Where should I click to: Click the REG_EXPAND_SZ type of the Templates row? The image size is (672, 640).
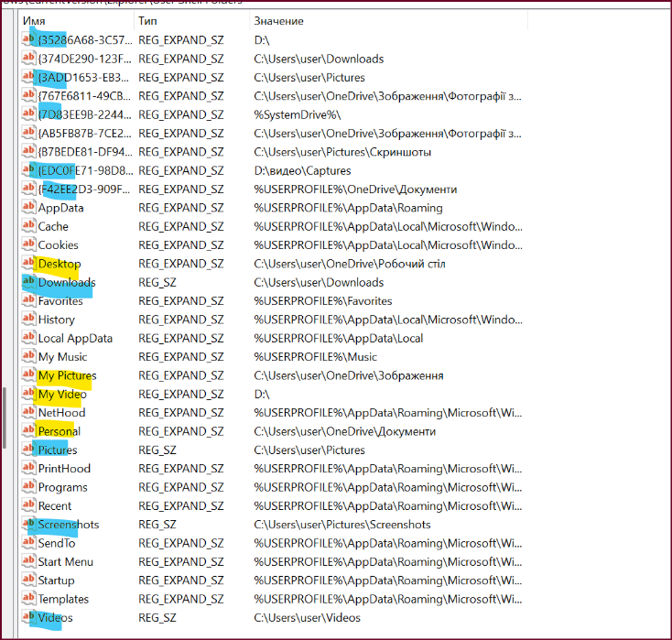coord(181,599)
